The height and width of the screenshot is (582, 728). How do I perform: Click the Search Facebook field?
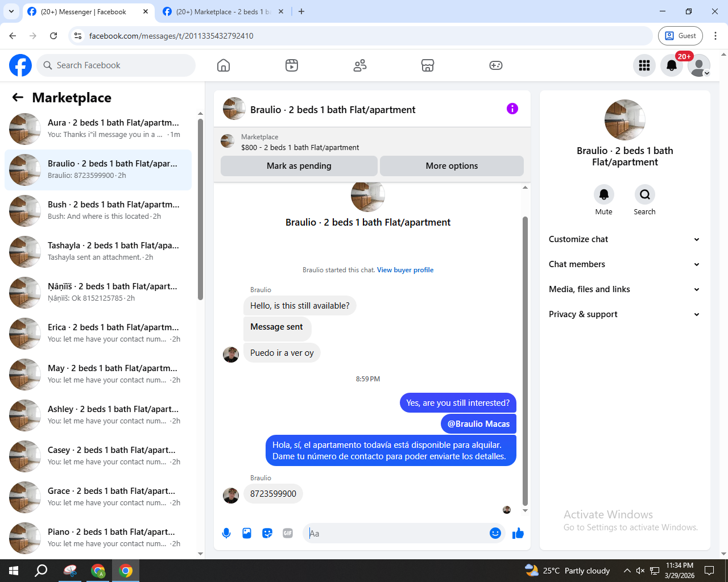point(116,65)
